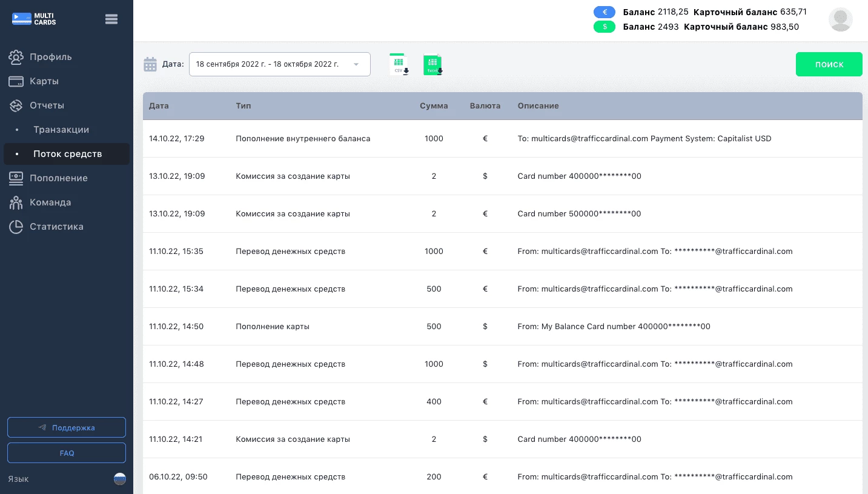
Task: Click the Тип column header
Action: coord(244,105)
